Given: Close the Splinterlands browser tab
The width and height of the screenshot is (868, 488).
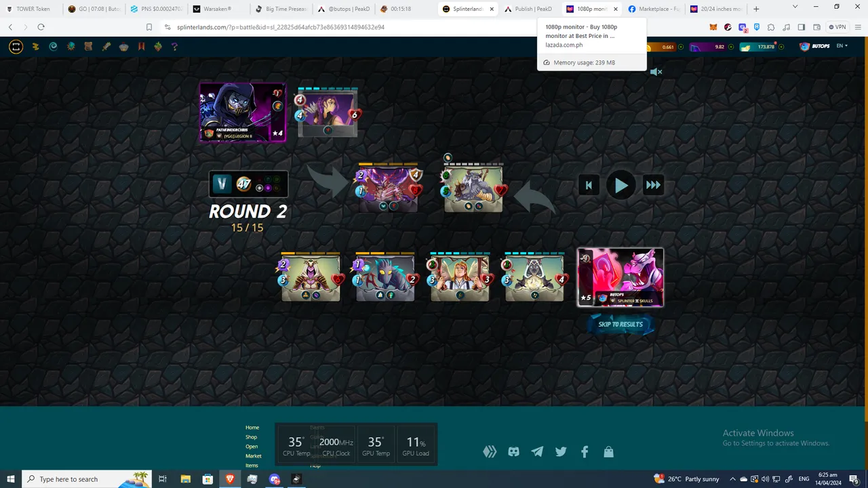Looking at the screenshot, I should (490, 9).
